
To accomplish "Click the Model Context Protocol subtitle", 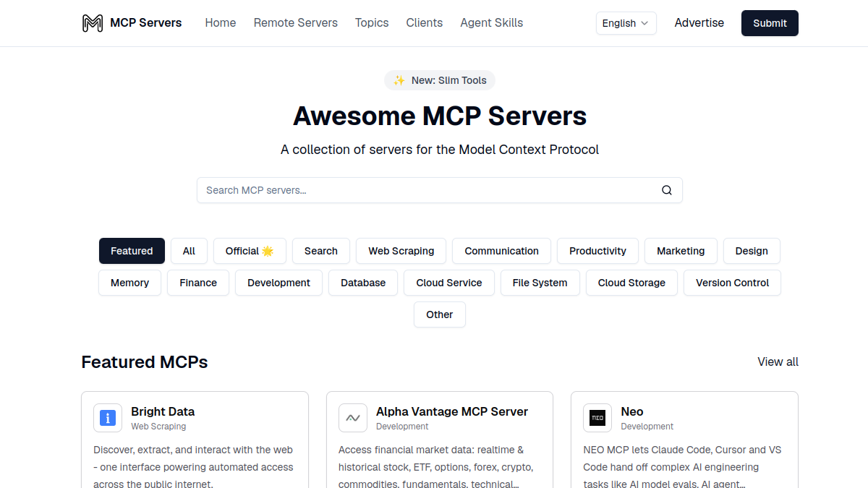I will [x=440, y=150].
